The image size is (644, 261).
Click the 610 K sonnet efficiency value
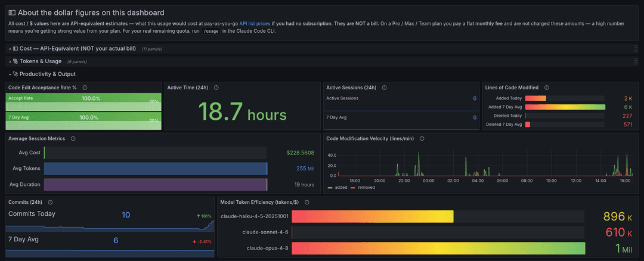click(x=618, y=232)
